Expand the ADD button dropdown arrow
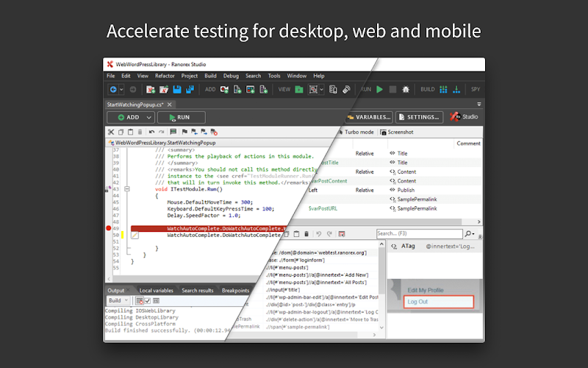Screen dimensions: 588x368 pos(149,118)
